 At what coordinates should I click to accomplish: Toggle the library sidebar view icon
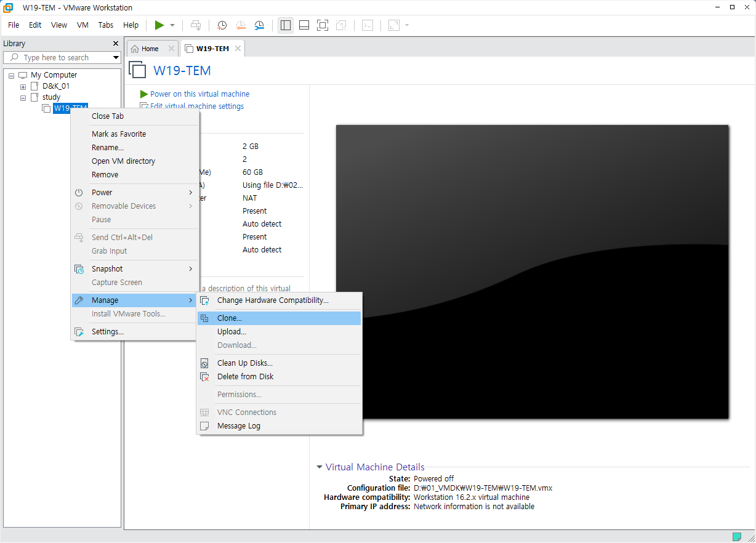pyautogui.click(x=285, y=25)
